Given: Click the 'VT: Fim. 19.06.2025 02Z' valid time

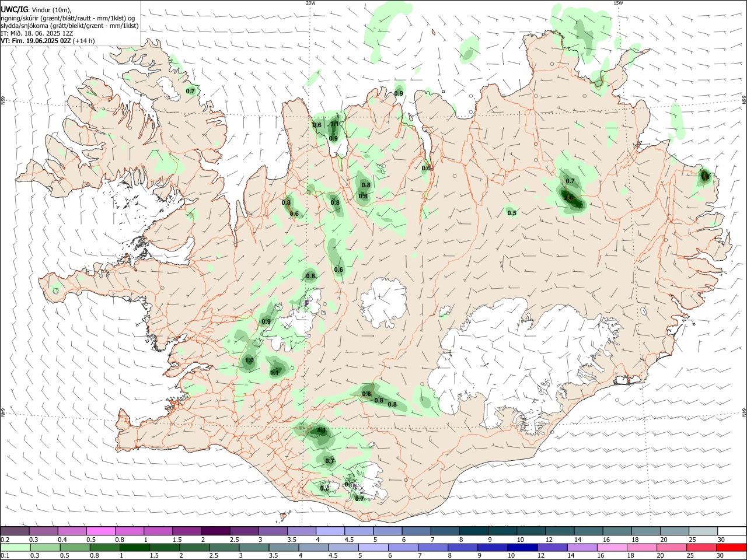Looking at the screenshot, I should (x=36, y=41).
